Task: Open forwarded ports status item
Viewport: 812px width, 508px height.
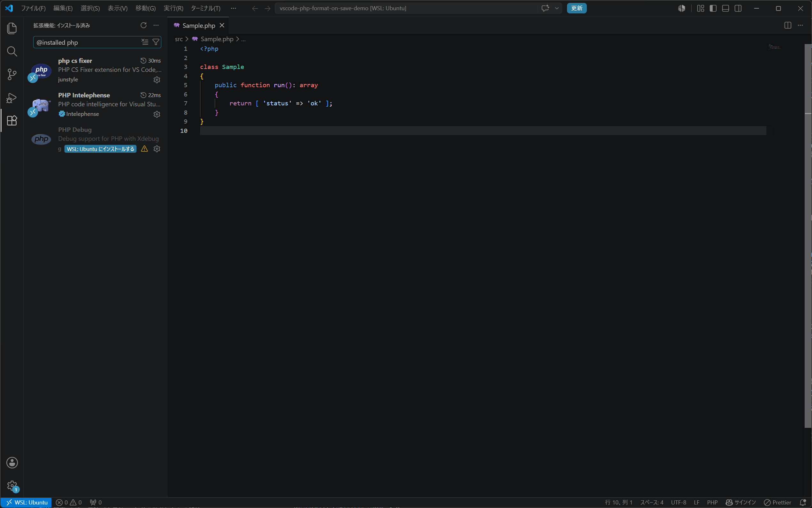Action: click(96, 502)
